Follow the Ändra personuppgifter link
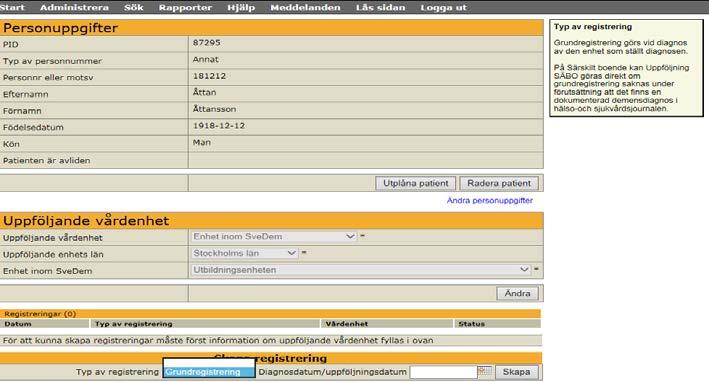 point(490,200)
